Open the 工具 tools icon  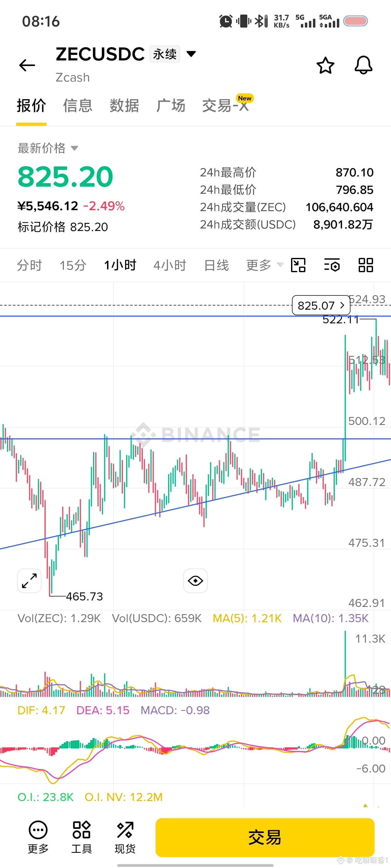coord(81,837)
